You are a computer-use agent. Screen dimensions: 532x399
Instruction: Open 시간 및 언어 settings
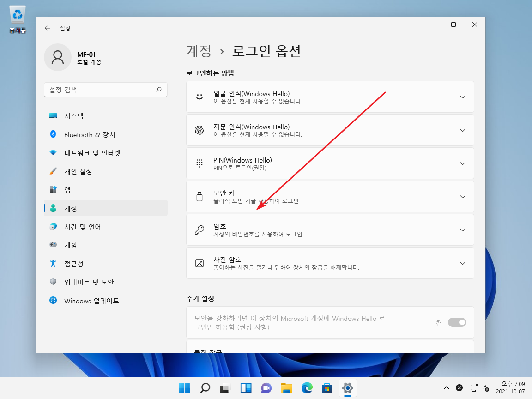tap(105, 227)
